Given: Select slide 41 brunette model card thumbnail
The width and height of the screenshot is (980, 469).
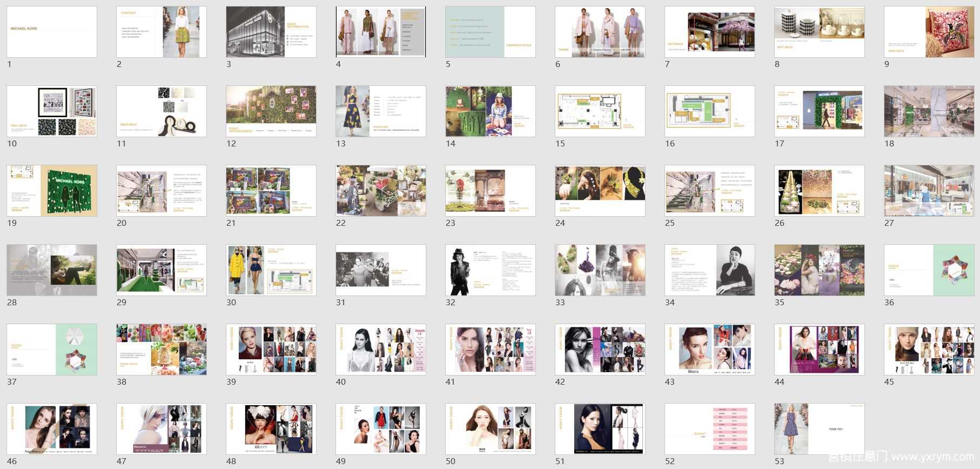Looking at the screenshot, I should (491, 350).
